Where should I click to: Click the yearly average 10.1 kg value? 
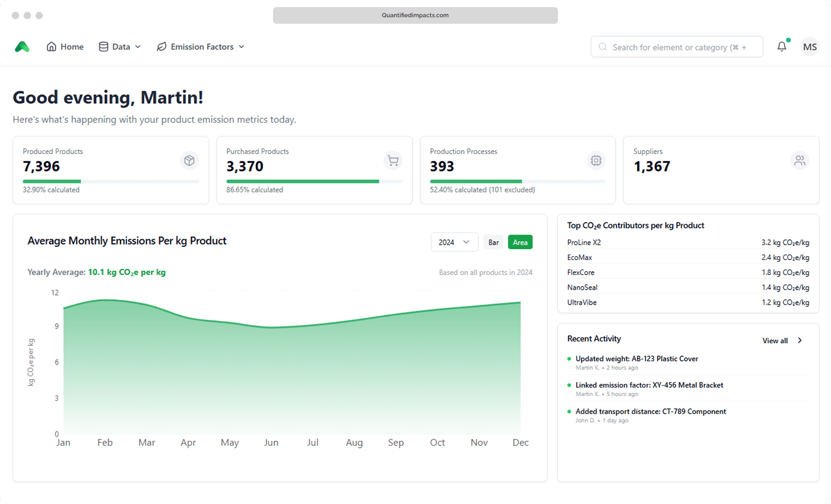pyautogui.click(x=127, y=272)
